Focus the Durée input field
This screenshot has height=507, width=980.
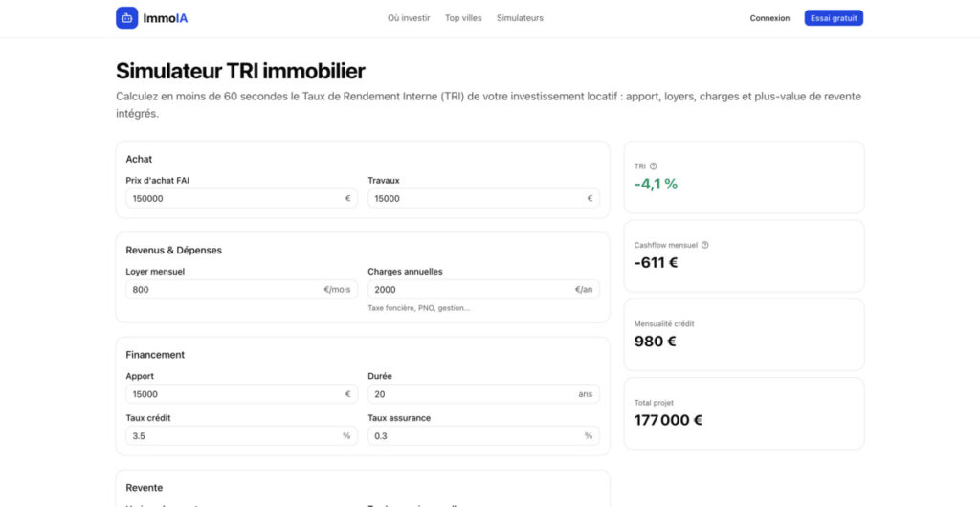tap(483, 394)
